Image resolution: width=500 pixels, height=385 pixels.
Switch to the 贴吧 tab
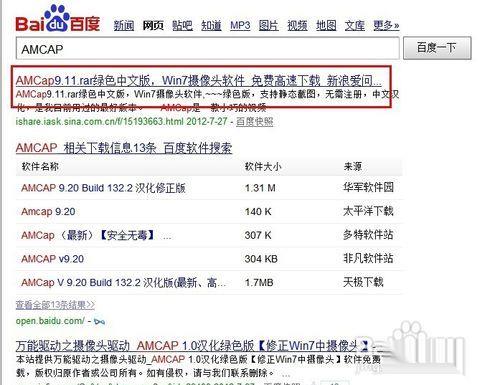182,25
